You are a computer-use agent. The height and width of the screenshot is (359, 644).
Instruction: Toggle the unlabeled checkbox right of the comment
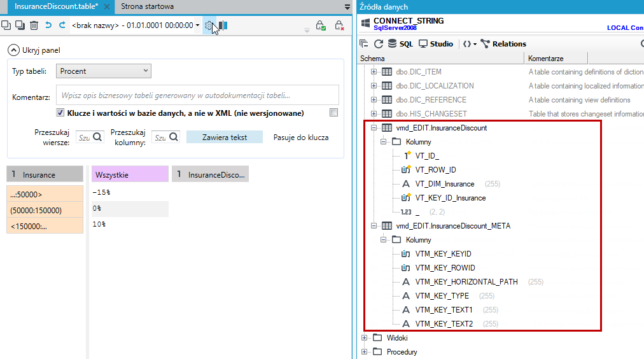click(333, 113)
